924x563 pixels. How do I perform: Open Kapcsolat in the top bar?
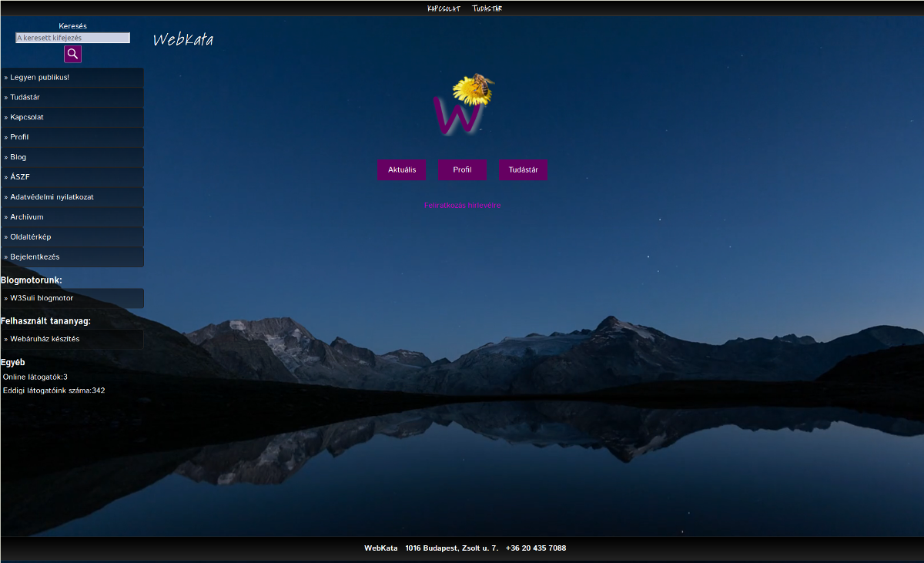(x=444, y=8)
